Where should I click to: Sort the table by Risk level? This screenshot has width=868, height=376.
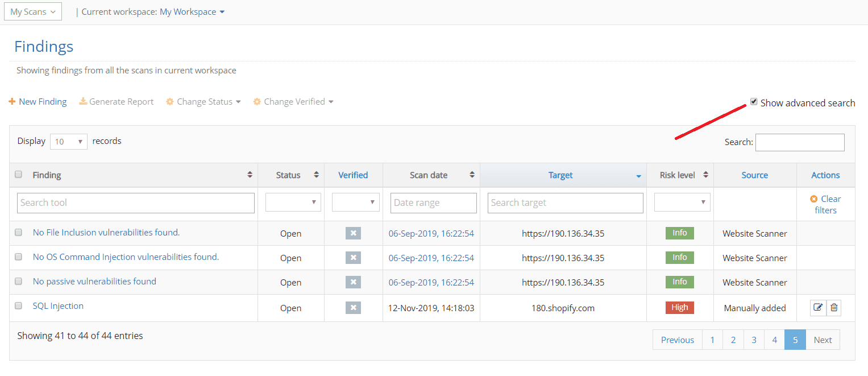point(705,175)
